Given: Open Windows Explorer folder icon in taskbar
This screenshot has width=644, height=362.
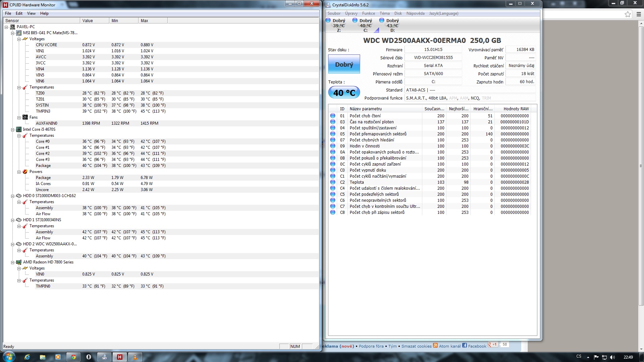Looking at the screenshot, I should tap(43, 357).
